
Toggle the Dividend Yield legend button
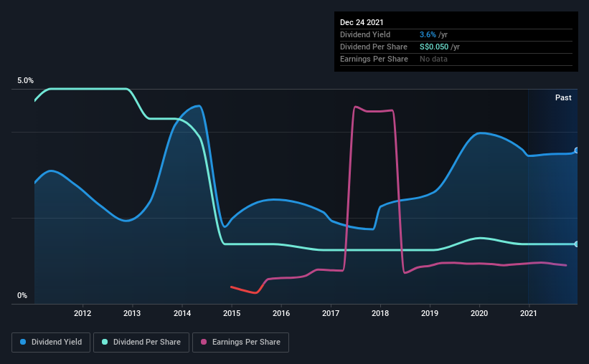point(51,343)
